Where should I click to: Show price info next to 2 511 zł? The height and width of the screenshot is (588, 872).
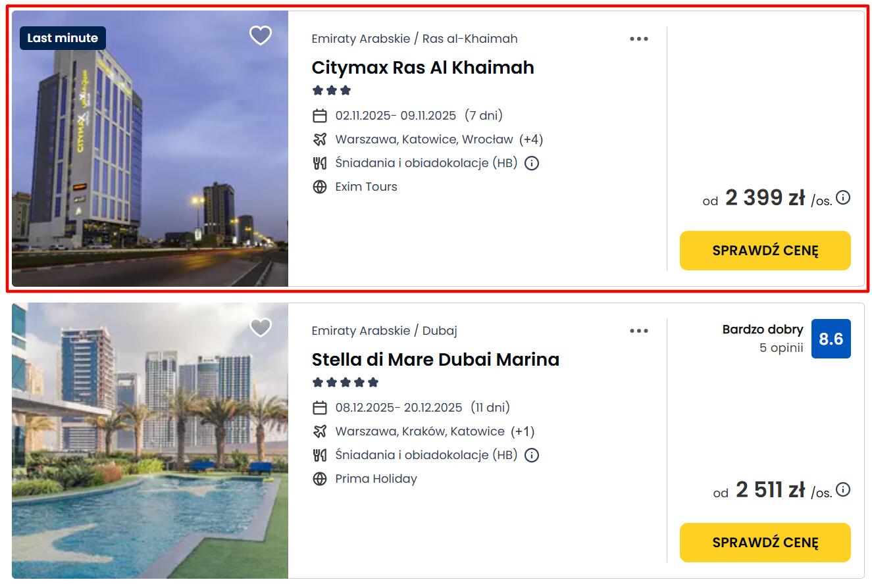click(843, 489)
